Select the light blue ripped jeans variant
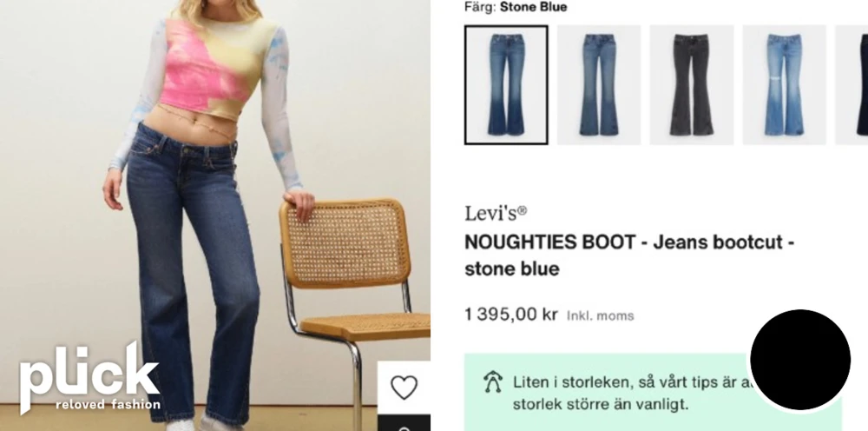Screen dimensions: 868x431 [785, 85]
